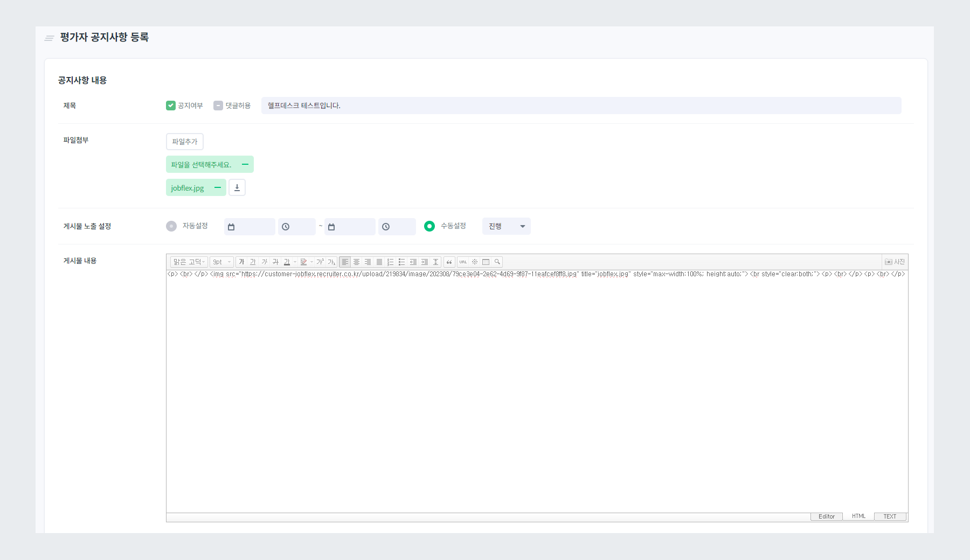Insert bulleted list
Screen dimensions: 970x560
(x=401, y=262)
